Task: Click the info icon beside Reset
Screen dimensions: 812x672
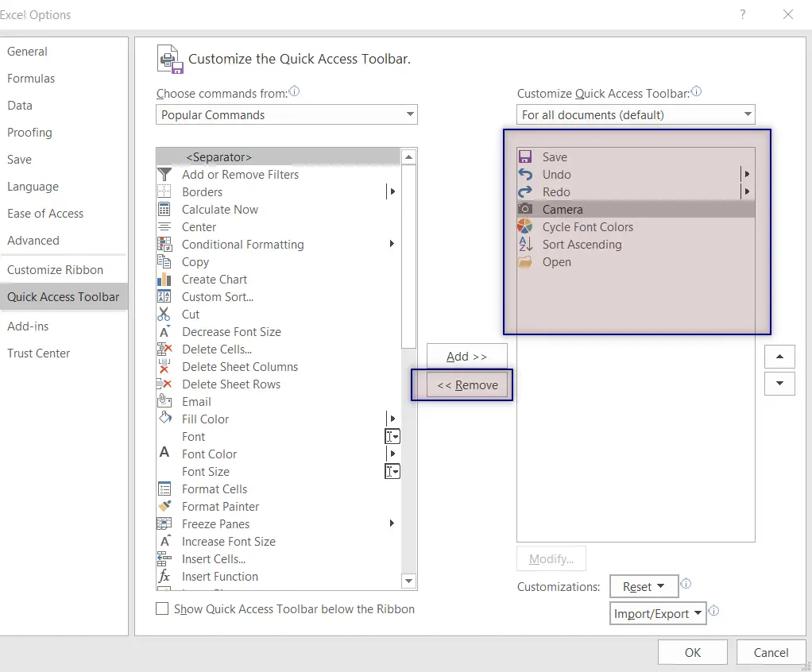Action: tap(686, 584)
